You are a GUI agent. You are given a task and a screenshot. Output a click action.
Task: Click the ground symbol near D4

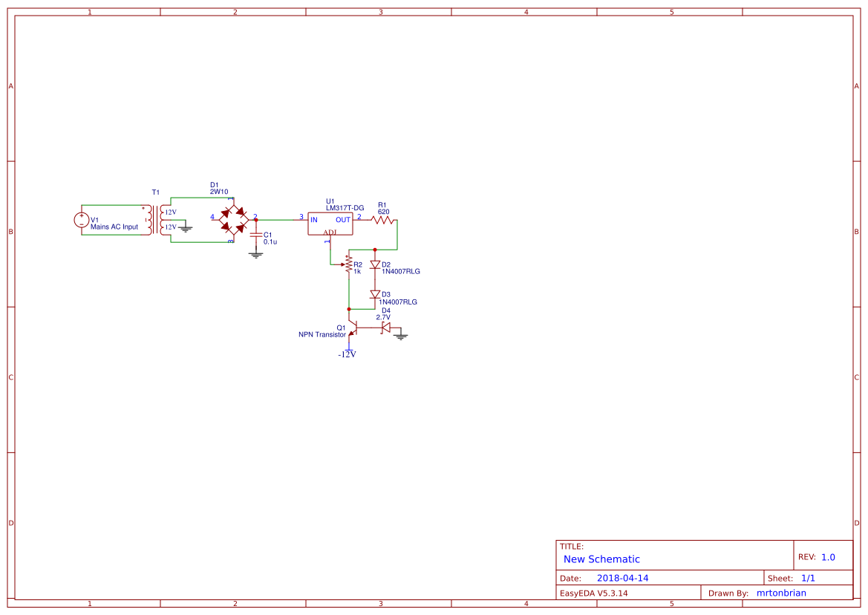point(401,334)
